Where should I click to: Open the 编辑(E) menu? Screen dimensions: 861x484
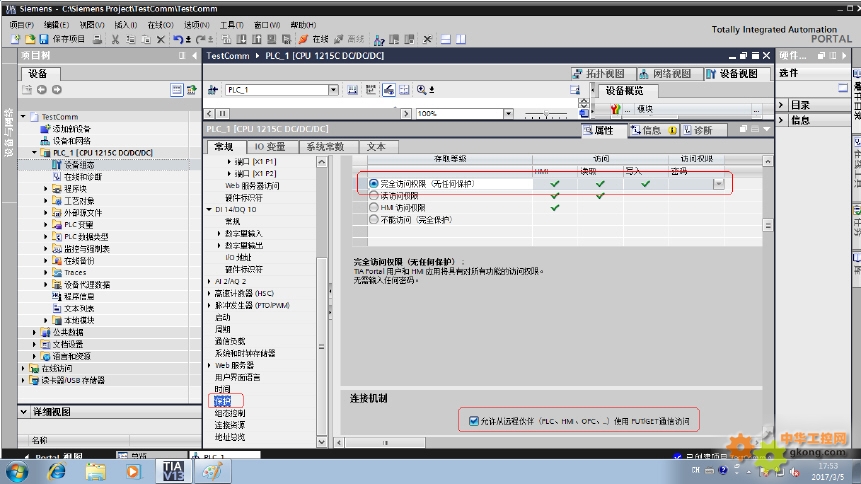pyautogui.click(x=57, y=25)
